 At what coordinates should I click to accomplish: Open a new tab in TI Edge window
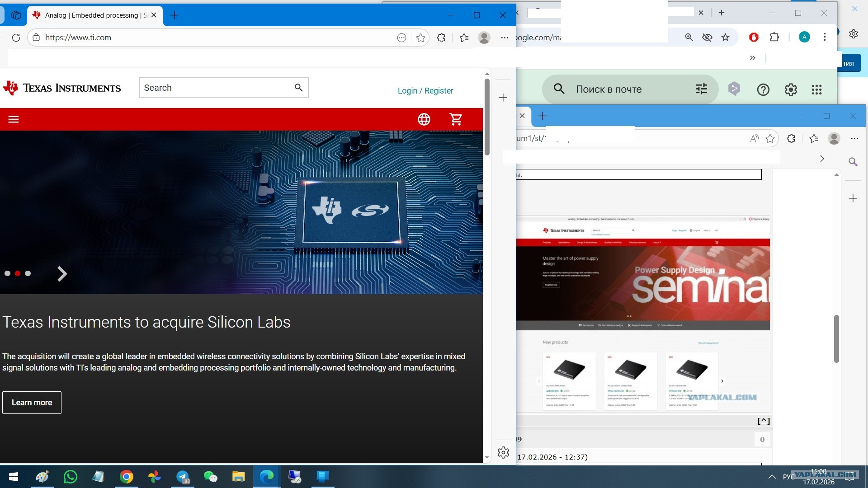pos(174,15)
